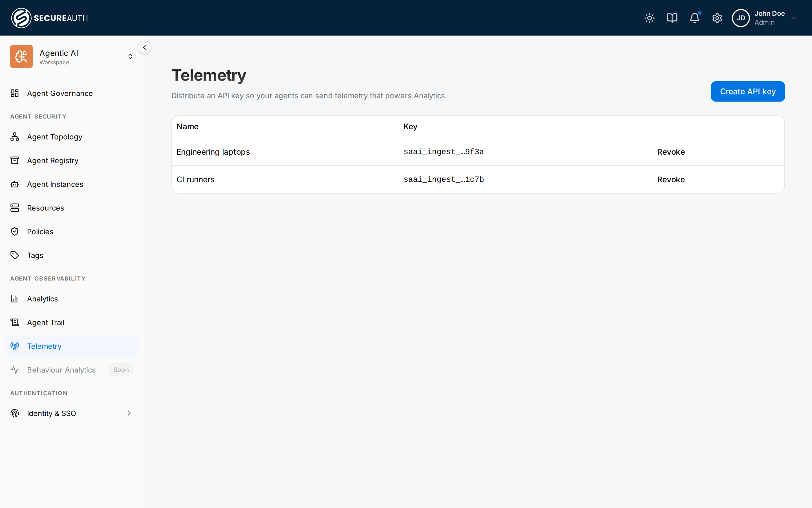Click the Agentic AI workspace name

pos(59,53)
